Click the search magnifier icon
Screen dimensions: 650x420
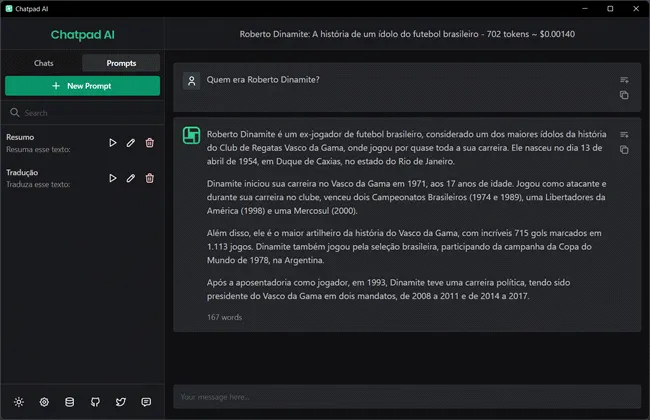coord(15,113)
